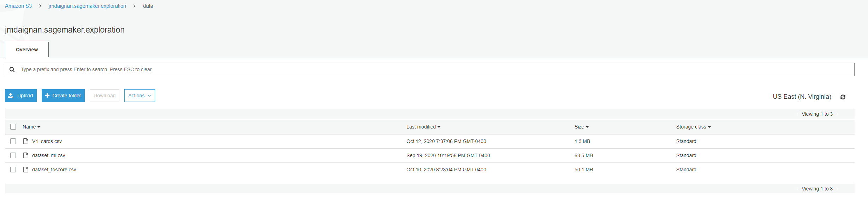The height and width of the screenshot is (200, 868).
Task: Switch to the Overview tab
Action: point(27,50)
